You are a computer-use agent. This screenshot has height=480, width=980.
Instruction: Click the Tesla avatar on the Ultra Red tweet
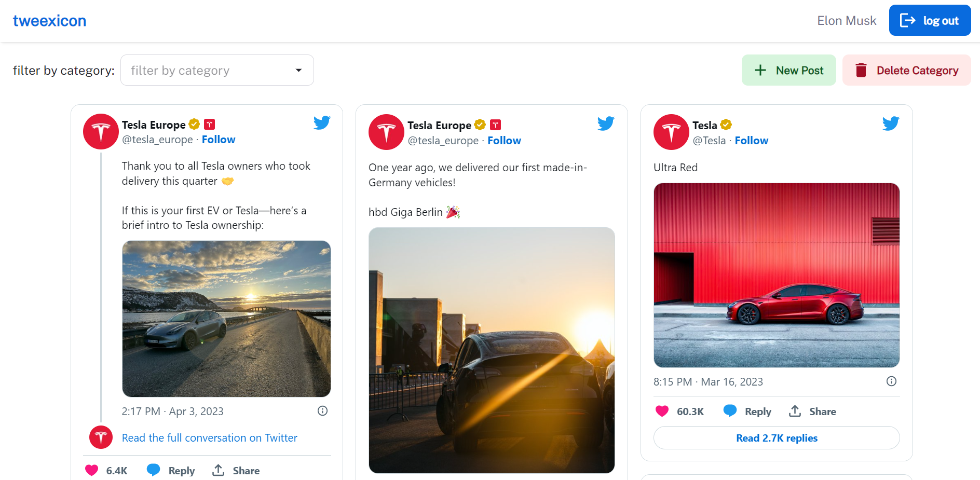671,132
